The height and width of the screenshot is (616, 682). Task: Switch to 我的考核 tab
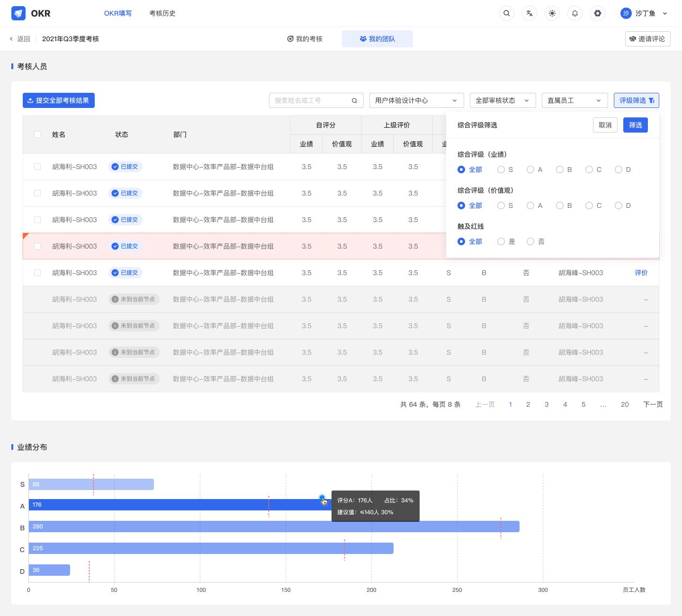[305, 39]
